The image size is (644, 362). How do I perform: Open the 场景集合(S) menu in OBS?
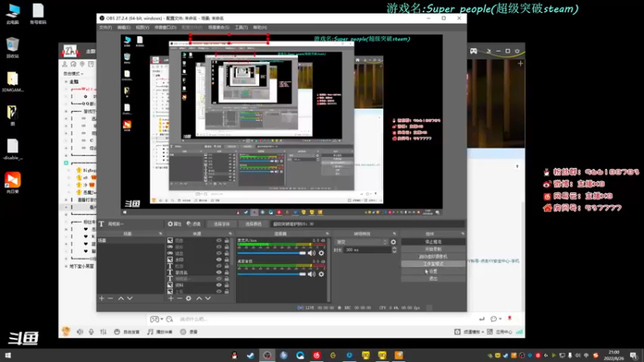[218, 27]
